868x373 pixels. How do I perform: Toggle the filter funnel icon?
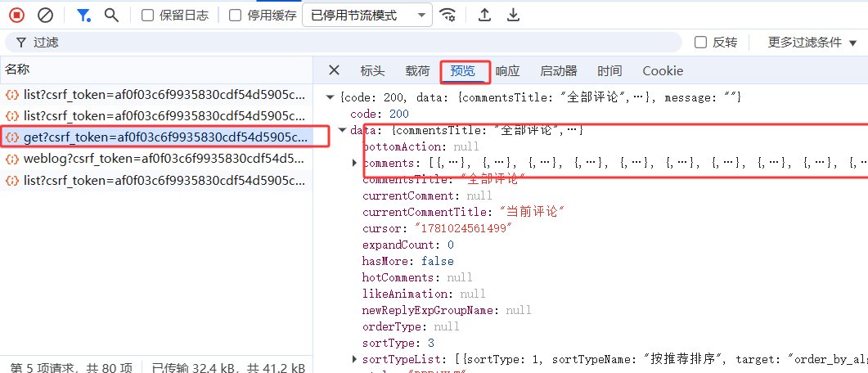[83, 15]
